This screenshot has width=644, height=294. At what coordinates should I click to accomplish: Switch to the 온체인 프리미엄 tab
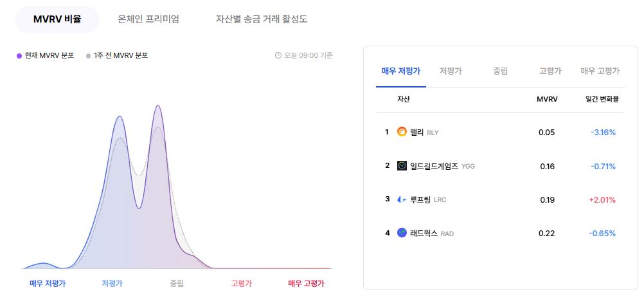point(148,19)
